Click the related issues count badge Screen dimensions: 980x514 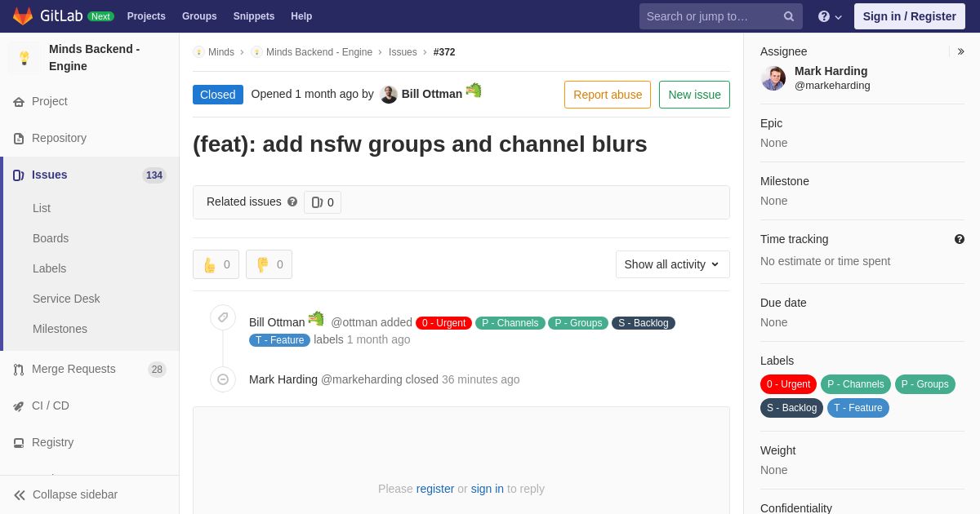pos(323,202)
